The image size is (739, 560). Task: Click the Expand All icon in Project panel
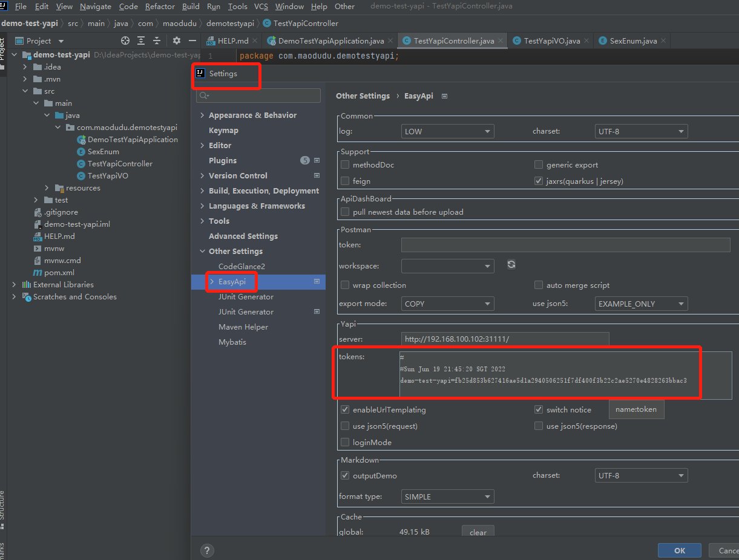(141, 41)
